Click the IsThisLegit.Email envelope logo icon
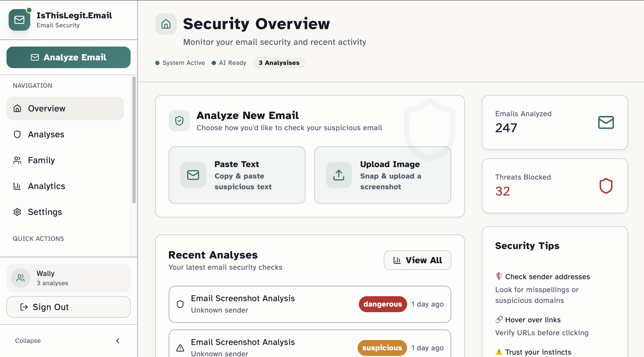Screen dimensions: 644x357 point(19,20)
